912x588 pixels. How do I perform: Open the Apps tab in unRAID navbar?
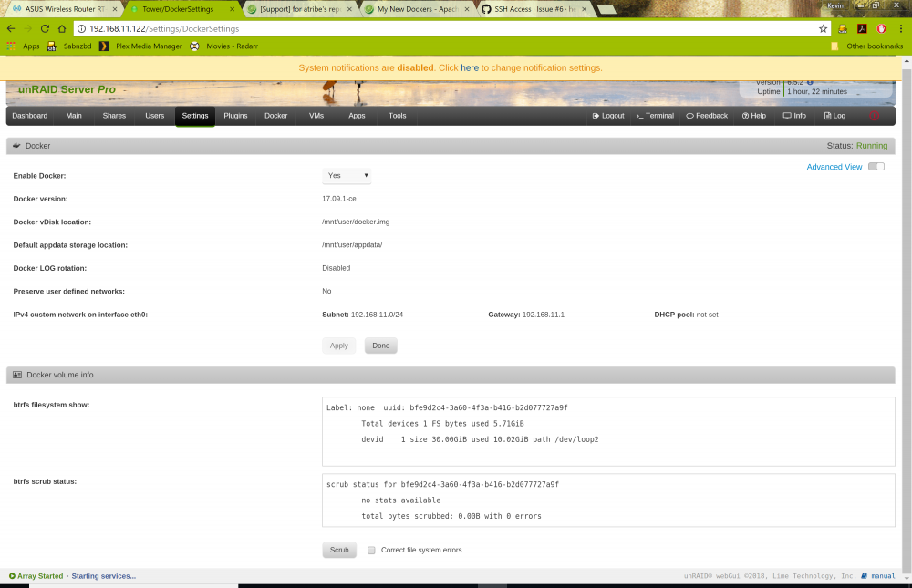point(357,116)
